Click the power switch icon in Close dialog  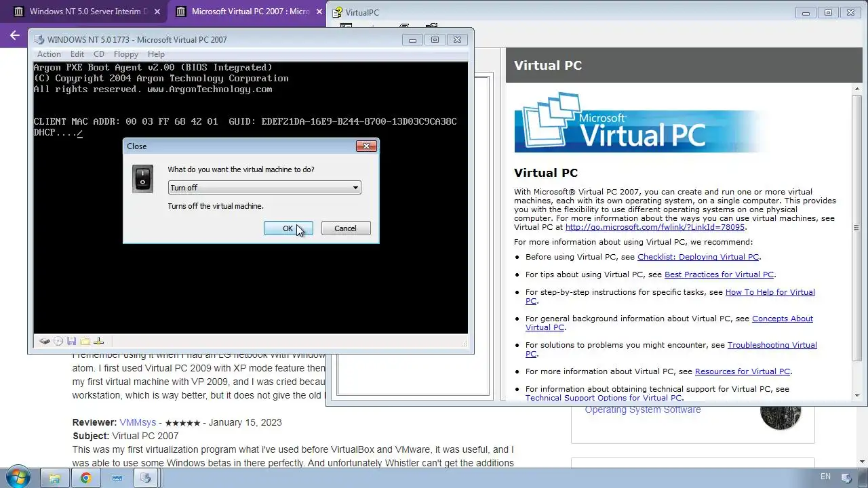142,178
